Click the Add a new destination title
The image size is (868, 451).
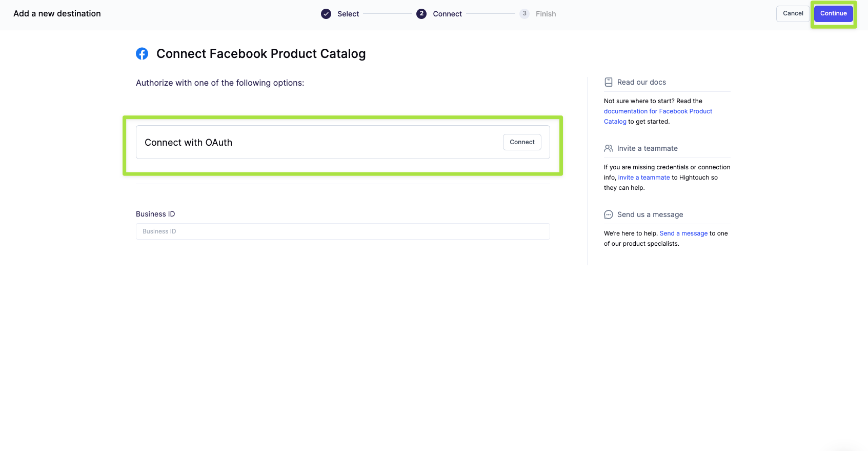point(57,14)
